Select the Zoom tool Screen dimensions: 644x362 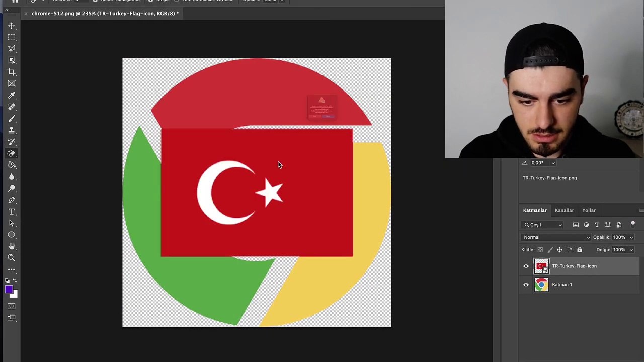tap(12, 258)
